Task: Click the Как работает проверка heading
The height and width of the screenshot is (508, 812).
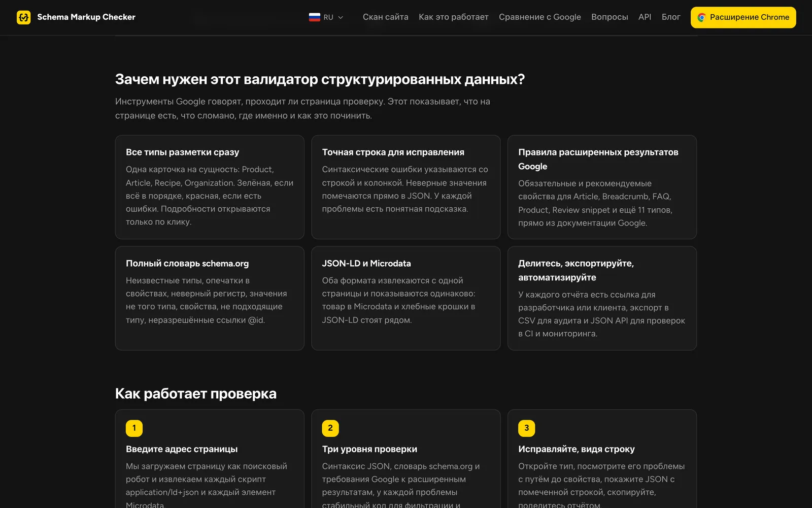Action: 196,394
